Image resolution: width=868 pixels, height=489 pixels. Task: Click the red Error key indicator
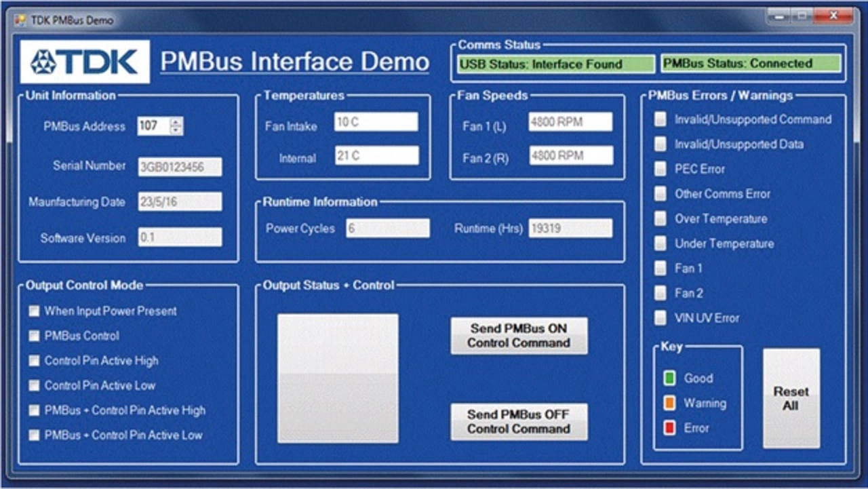point(670,428)
